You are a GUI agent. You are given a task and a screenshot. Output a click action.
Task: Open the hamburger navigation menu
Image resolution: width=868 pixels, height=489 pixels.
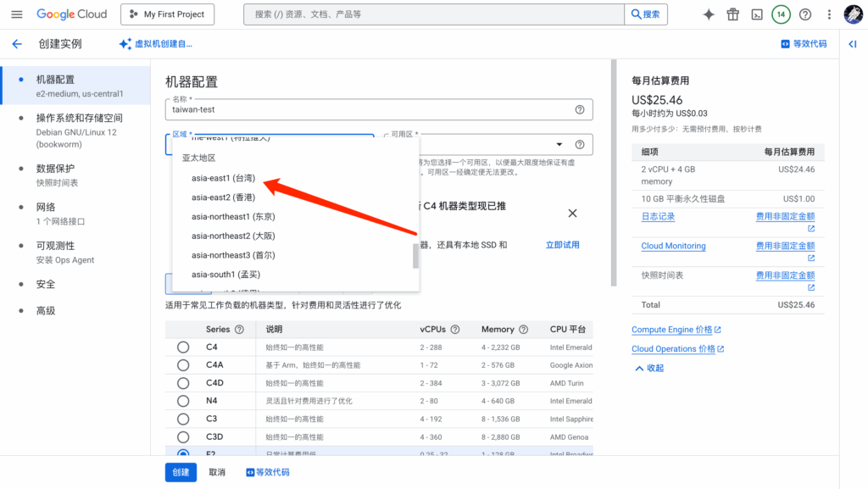tap(17, 14)
